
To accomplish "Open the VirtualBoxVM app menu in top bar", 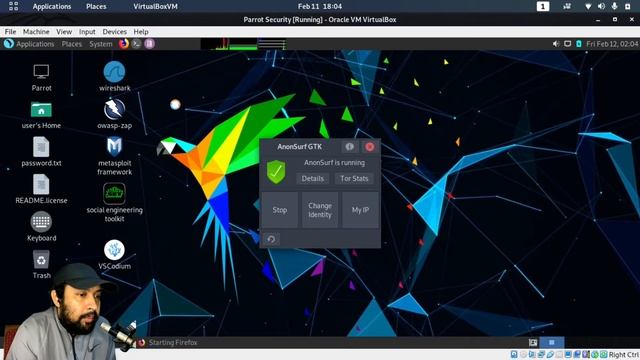I will 156,6.
